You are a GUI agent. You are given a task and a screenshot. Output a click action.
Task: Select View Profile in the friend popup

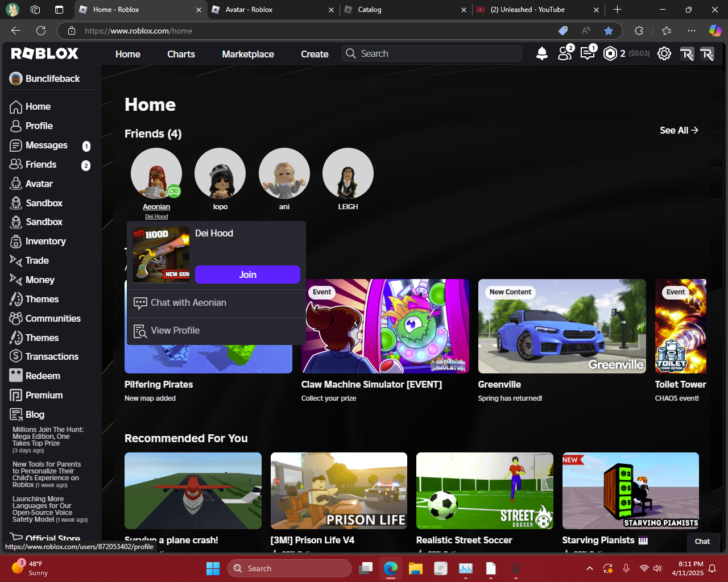pyautogui.click(x=216, y=331)
